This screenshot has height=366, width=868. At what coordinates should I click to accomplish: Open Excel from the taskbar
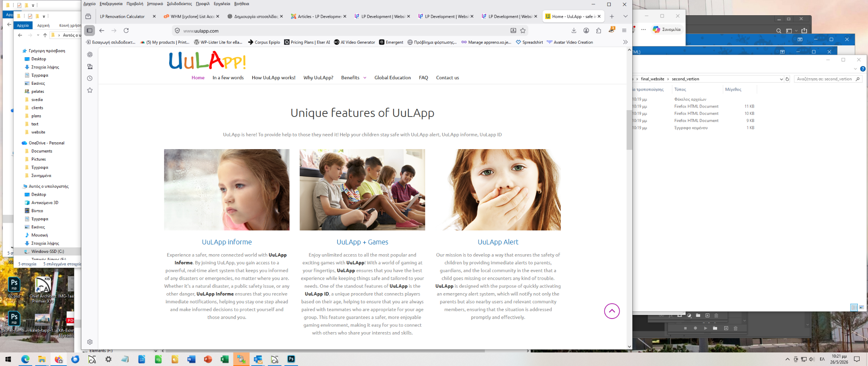pos(225,359)
